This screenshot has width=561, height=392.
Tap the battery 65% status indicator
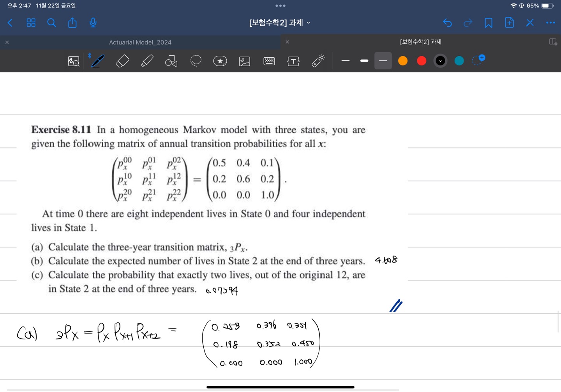pos(540,6)
